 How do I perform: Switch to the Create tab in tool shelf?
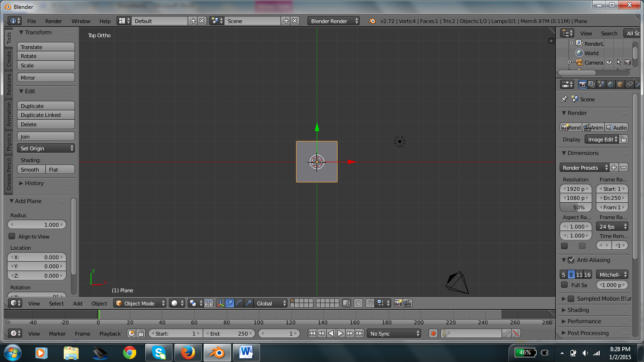click(8, 59)
